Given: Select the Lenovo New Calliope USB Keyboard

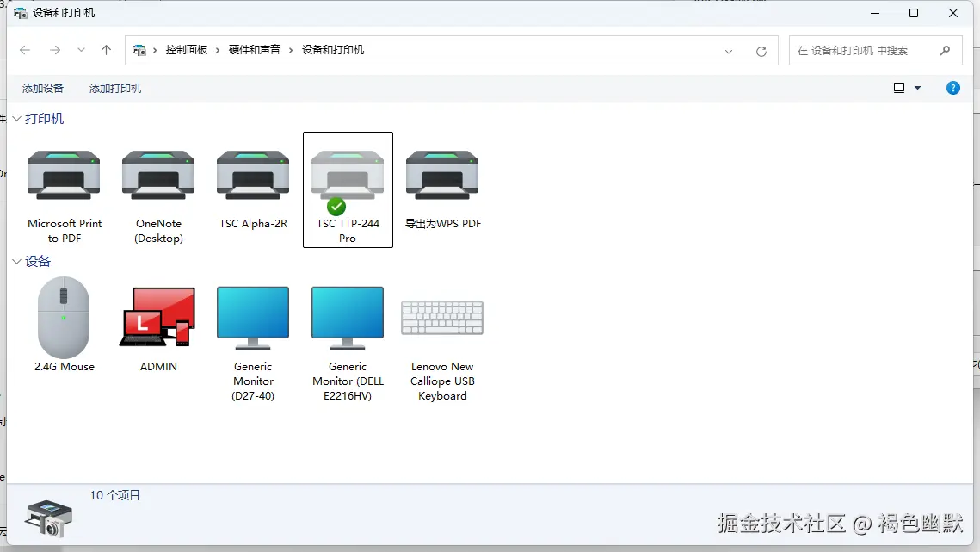Looking at the screenshot, I should (x=442, y=317).
